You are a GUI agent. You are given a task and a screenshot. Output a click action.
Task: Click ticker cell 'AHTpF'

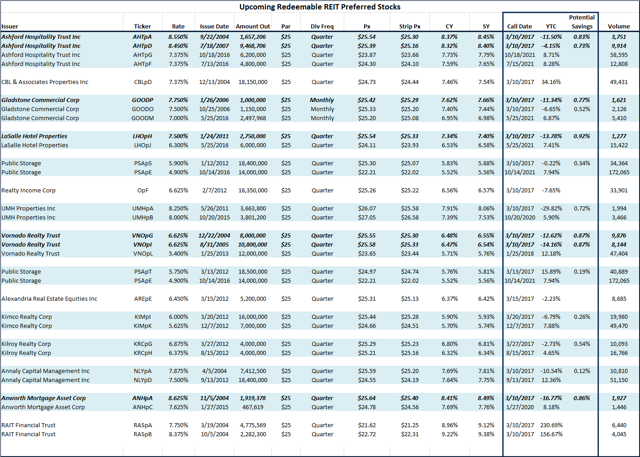point(142,64)
